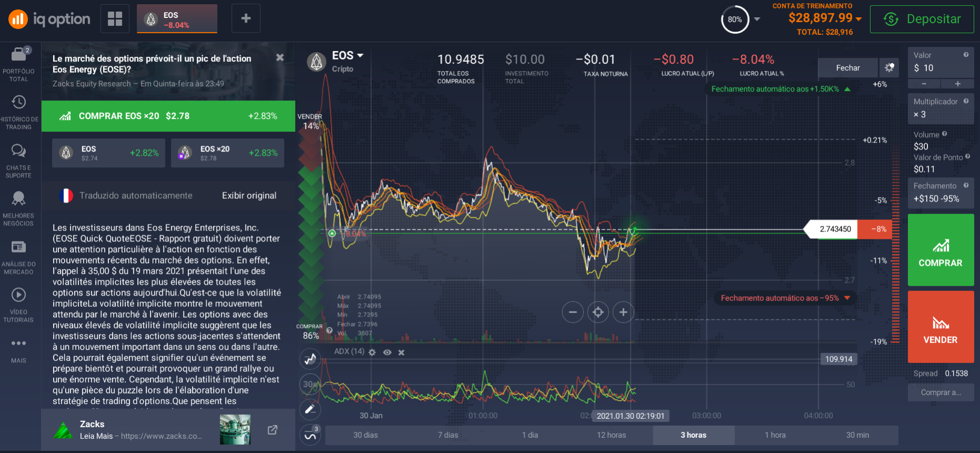Select the 30 min timeframe

[857, 435]
